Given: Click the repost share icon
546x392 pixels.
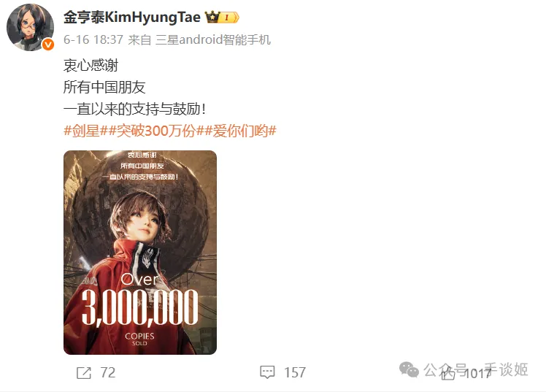Looking at the screenshot, I should (x=83, y=373).
